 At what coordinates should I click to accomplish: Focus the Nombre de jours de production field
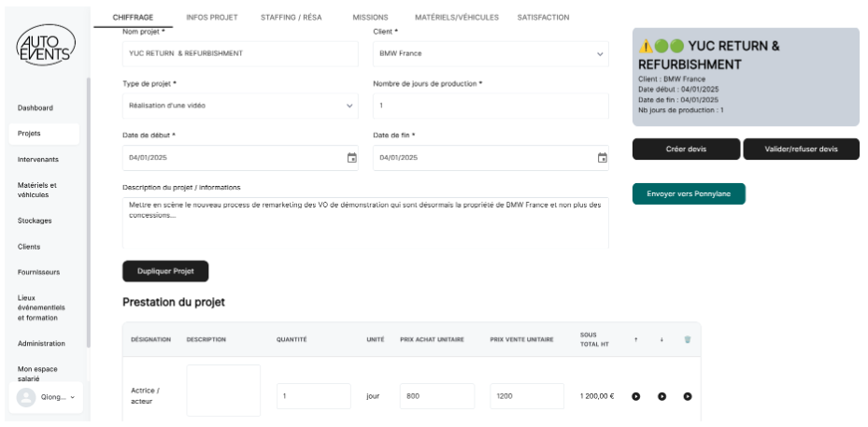pos(491,106)
